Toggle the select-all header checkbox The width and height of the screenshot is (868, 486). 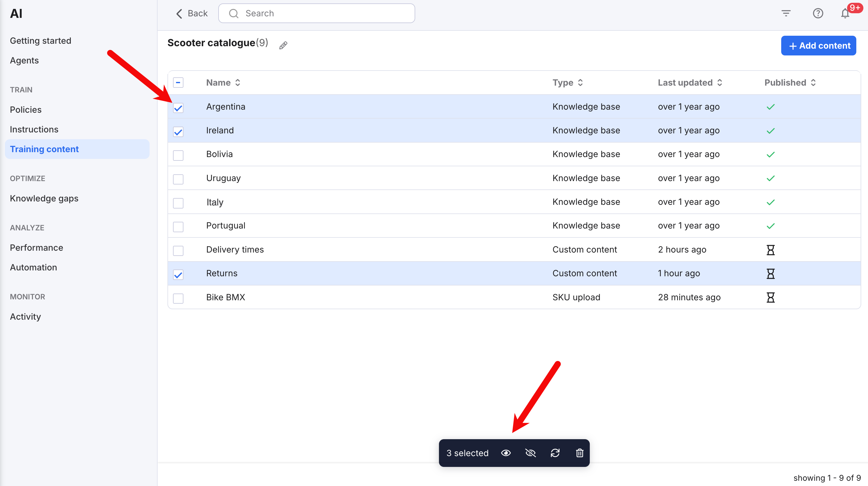tap(178, 83)
